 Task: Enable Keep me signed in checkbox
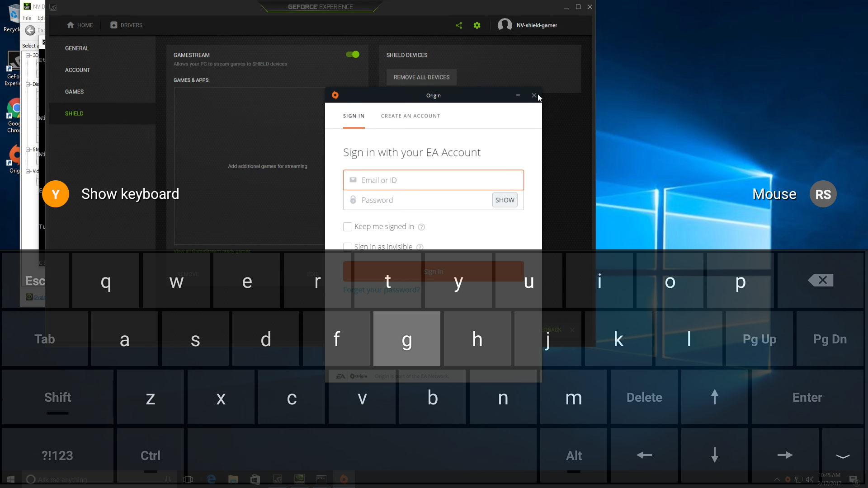pyautogui.click(x=347, y=226)
